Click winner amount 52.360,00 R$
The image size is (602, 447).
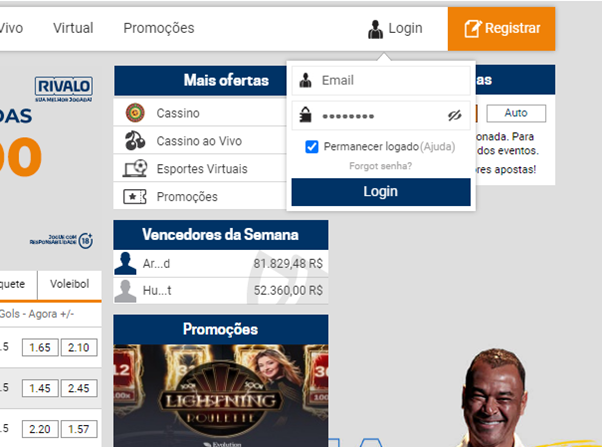[x=288, y=291]
